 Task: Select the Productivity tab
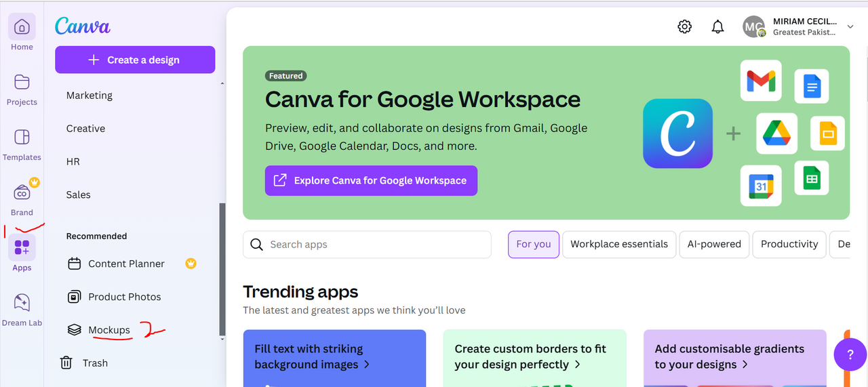point(789,244)
